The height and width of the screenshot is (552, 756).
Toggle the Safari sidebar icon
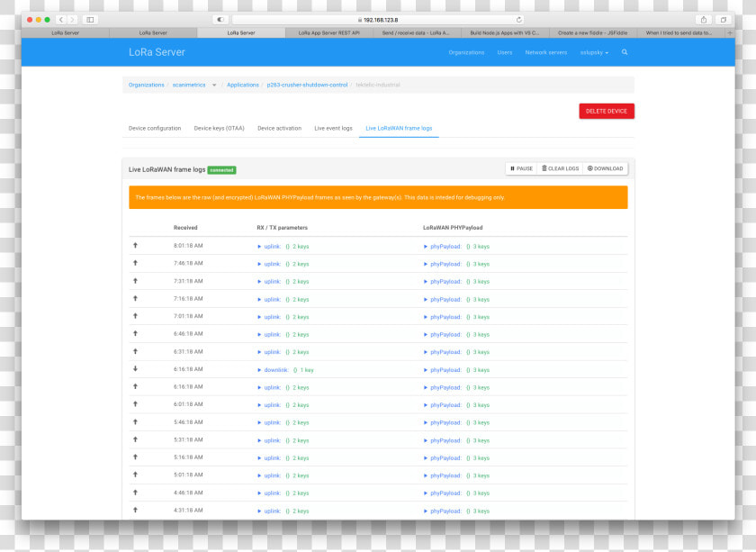(90, 20)
